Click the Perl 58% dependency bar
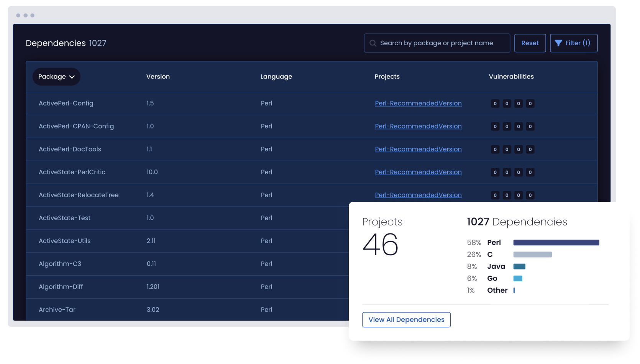 556,243
